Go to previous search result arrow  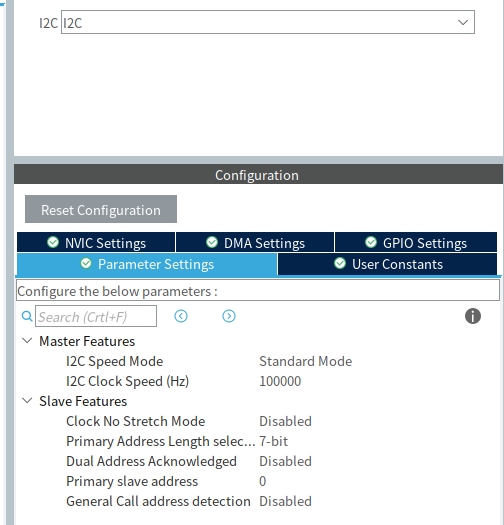(x=181, y=316)
